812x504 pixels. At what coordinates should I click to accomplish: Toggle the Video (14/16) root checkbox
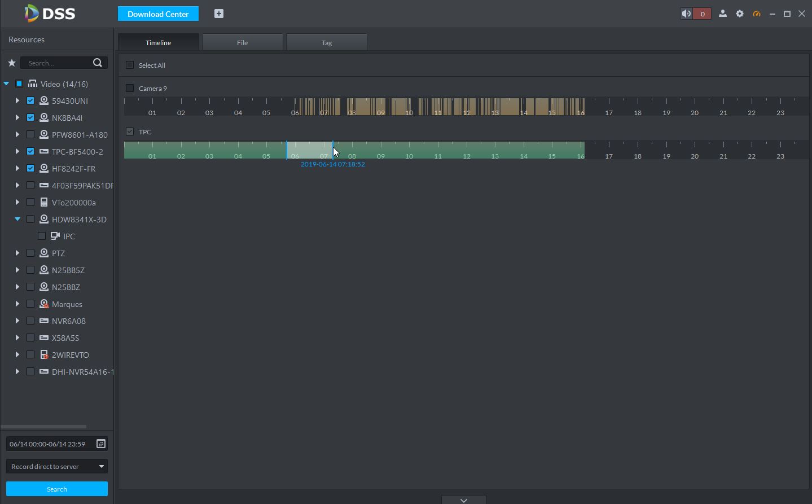(19, 84)
